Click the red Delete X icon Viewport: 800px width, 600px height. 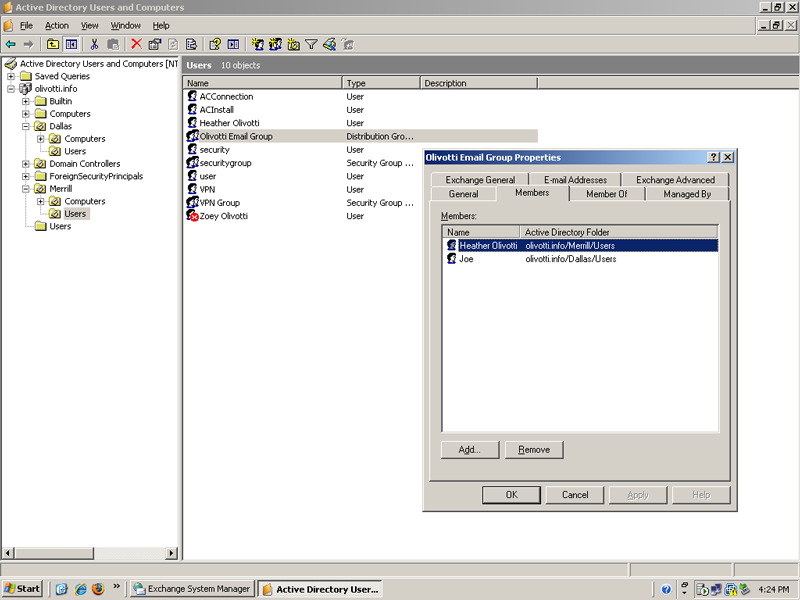[x=136, y=44]
